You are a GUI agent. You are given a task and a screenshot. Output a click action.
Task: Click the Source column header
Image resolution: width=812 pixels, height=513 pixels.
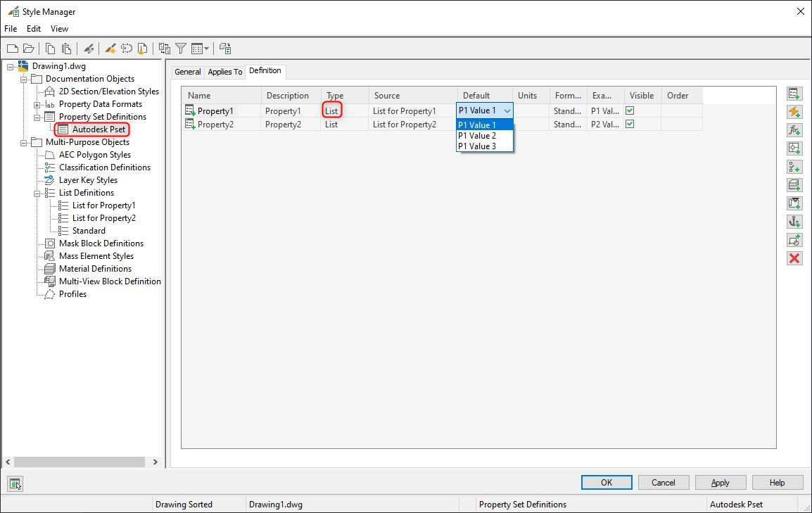(413, 96)
